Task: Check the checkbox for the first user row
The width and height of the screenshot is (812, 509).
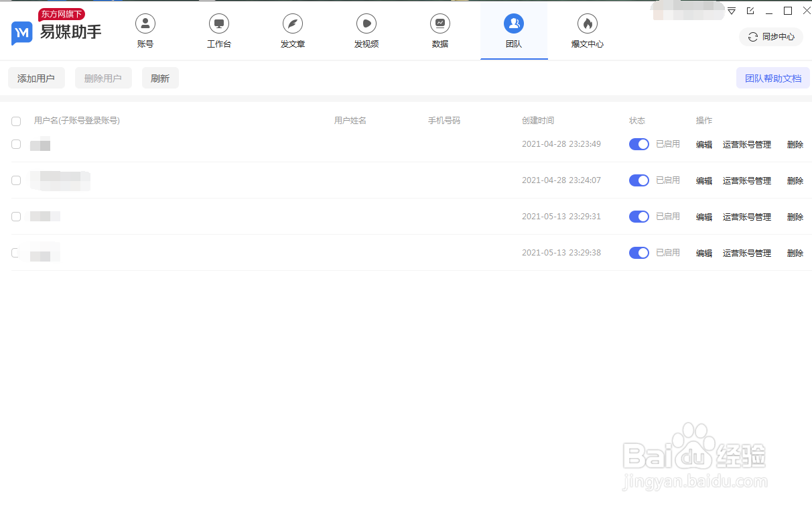Action: 16,144
